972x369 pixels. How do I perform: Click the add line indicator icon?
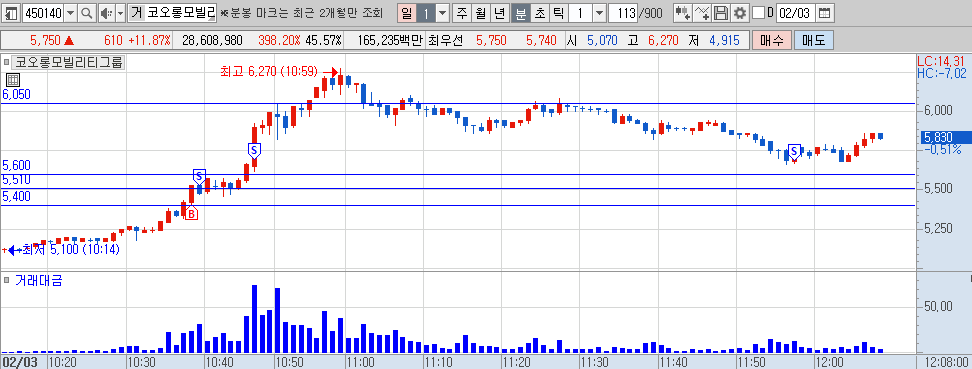coord(702,12)
